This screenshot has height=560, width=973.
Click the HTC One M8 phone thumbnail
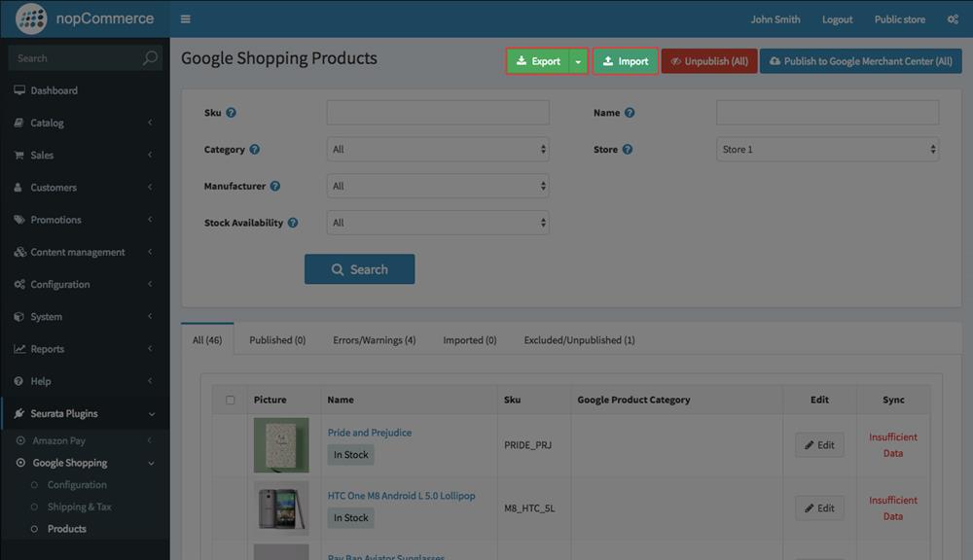click(281, 508)
